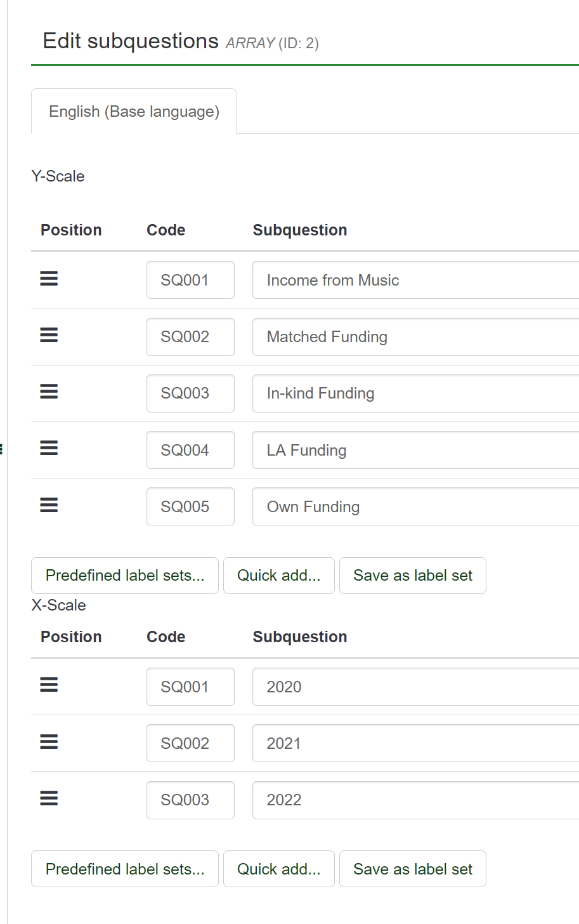Click the Y-Scale SQ005 code field

tap(190, 506)
